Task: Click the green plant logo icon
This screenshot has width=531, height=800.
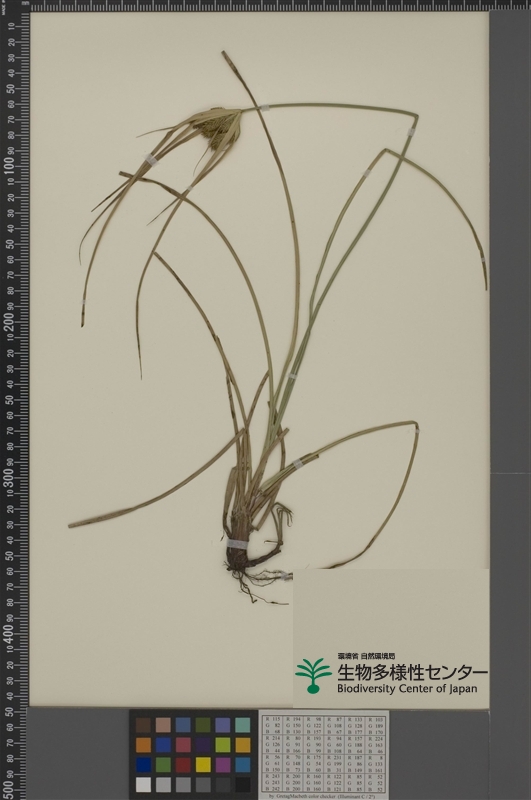Action: point(313,676)
